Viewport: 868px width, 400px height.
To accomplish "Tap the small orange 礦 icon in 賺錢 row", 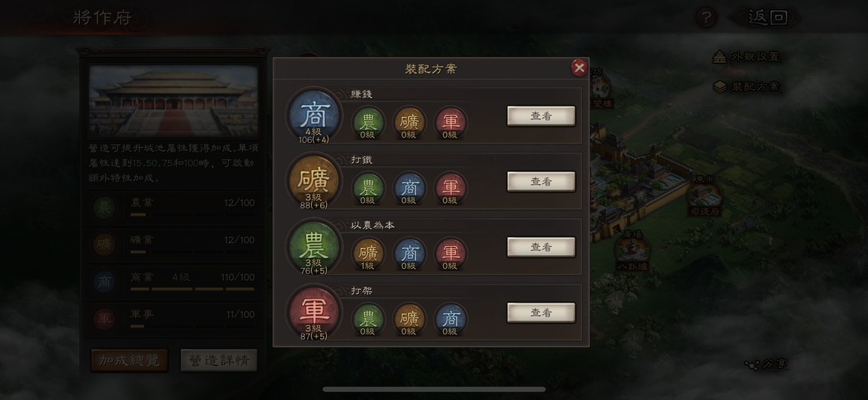I will tap(409, 122).
